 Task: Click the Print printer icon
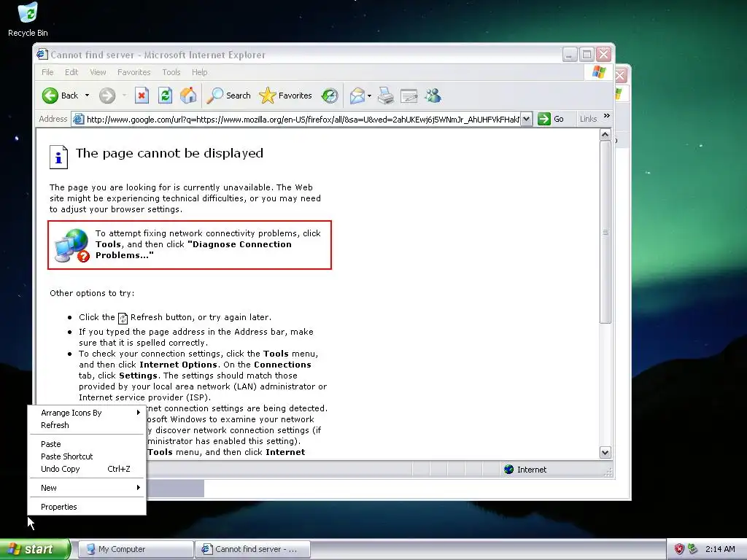point(386,96)
